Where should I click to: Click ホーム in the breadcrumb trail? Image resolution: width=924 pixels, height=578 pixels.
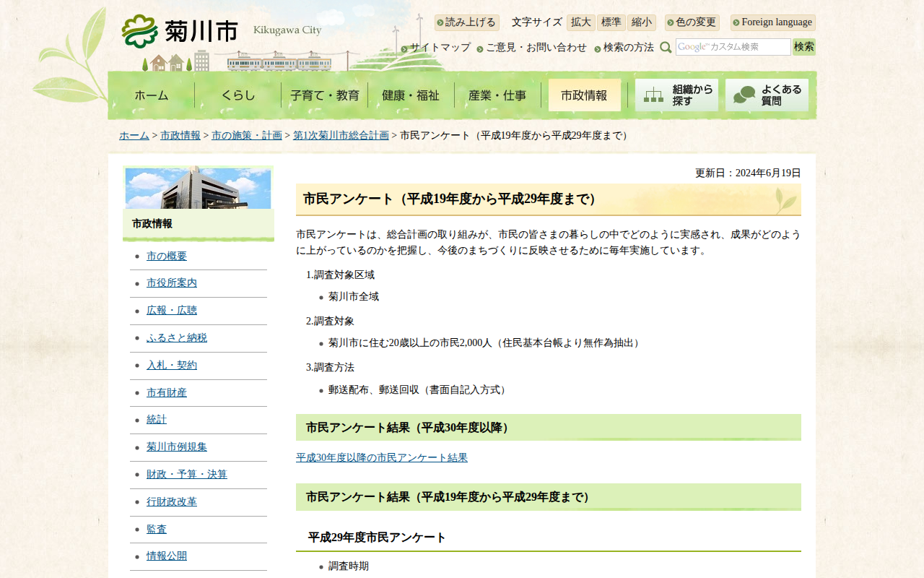(134, 136)
